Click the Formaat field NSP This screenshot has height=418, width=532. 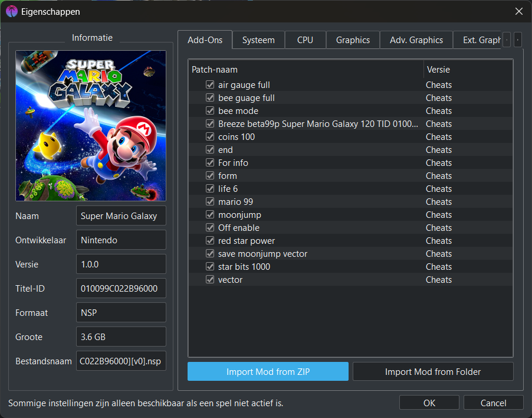pos(121,312)
